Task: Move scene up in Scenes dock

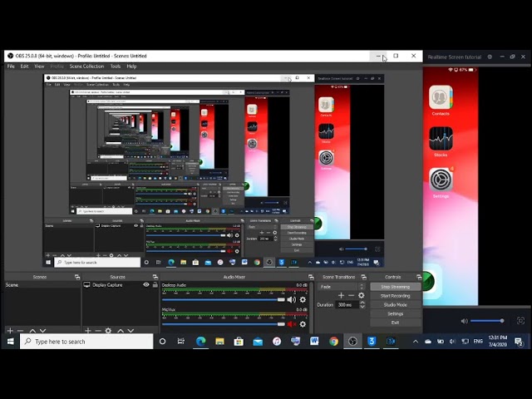Action: (32, 331)
